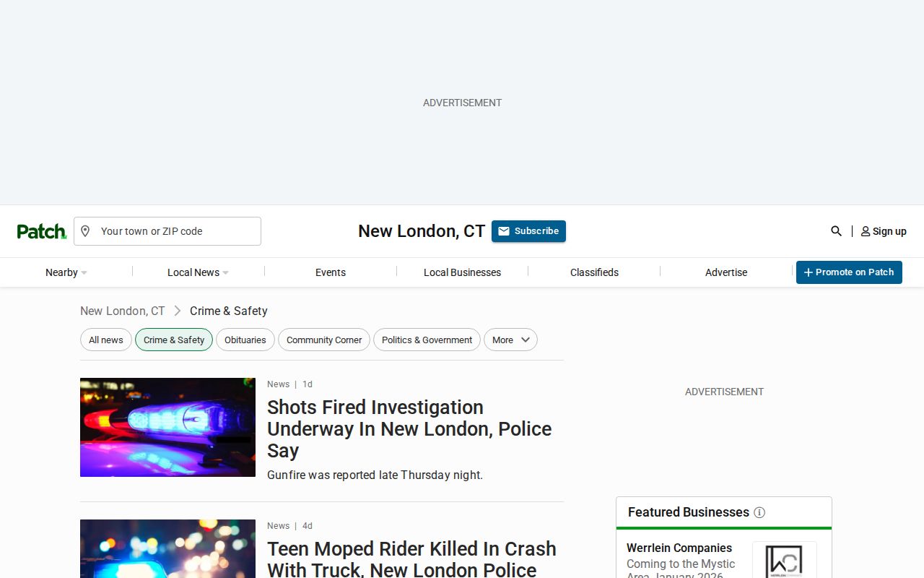Viewport: 924px width, 578px height.
Task: Go to the Classifieds section
Action: [x=594, y=272]
